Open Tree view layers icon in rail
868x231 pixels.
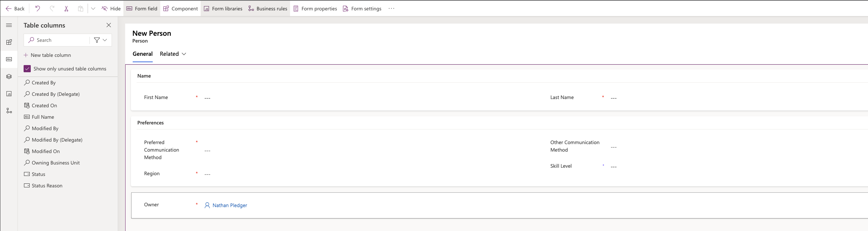9,77
